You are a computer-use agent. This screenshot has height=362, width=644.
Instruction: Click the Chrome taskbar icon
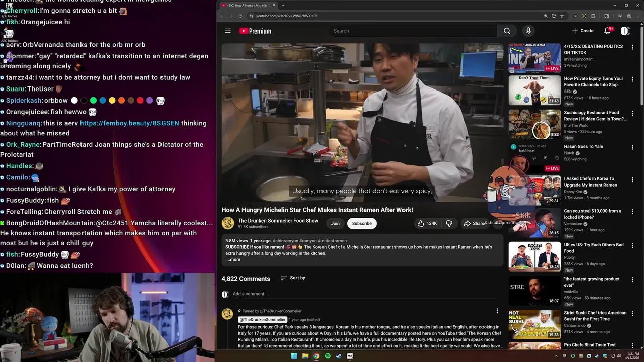click(316, 356)
